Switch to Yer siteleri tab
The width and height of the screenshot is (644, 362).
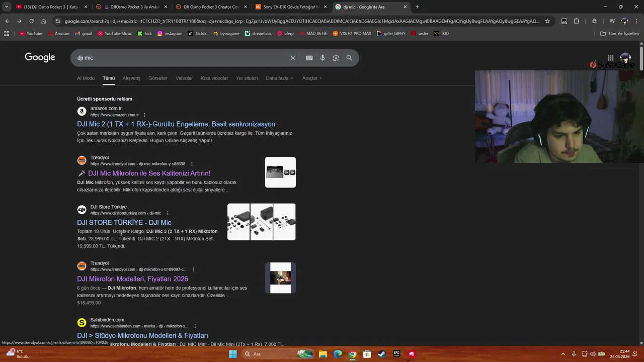coord(247,78)
